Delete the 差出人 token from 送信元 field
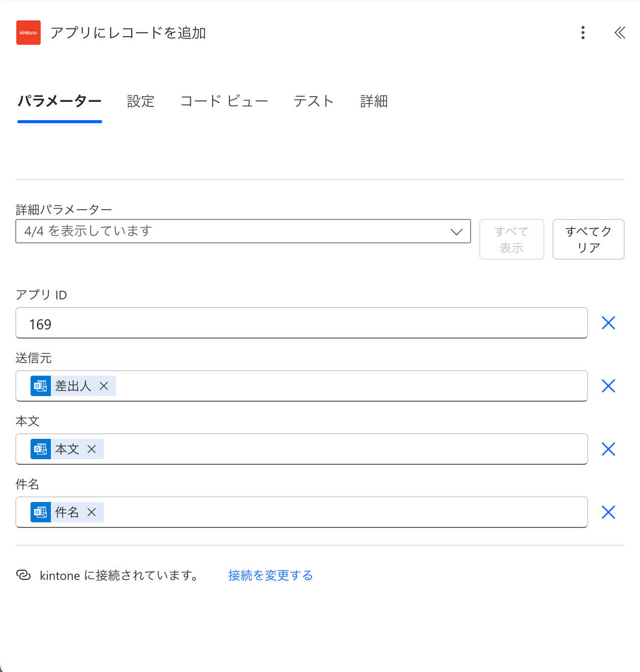Image resolution: width=640 pixels, height=672 pixels. [104, 386]
